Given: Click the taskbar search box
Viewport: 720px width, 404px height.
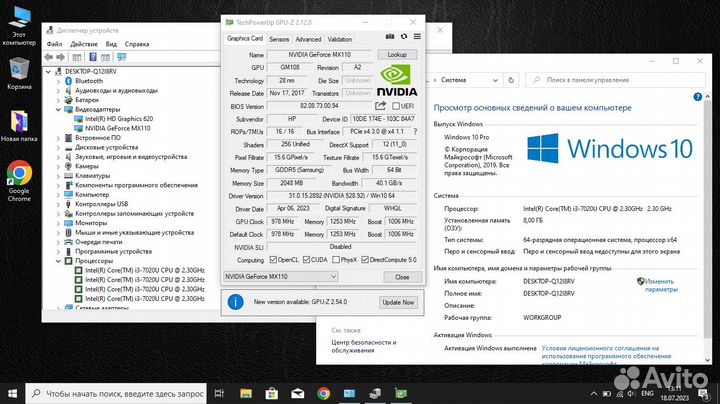Looking at the screenshot, I should pyautogui.click(x=116, y=393).
